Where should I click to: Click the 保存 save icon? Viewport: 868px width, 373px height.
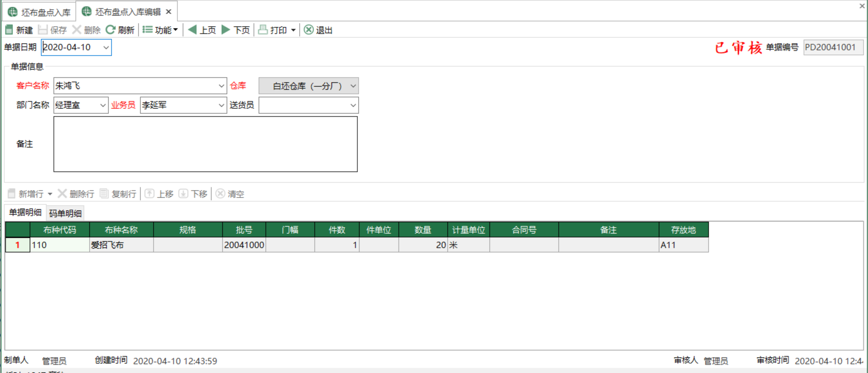43,30
